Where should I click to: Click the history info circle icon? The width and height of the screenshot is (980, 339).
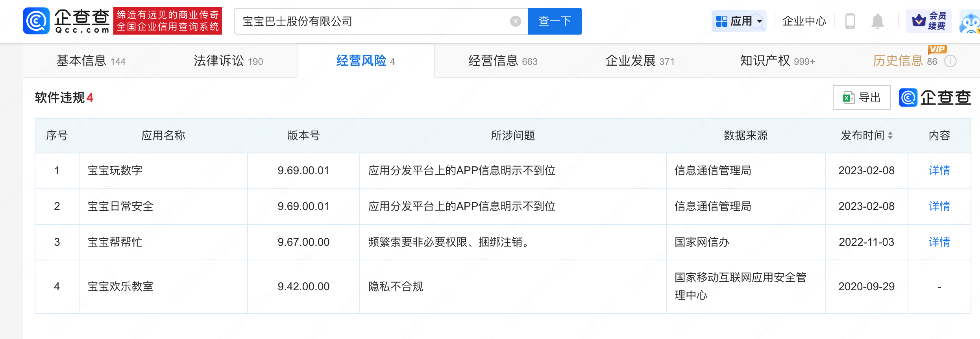(950, 61)
